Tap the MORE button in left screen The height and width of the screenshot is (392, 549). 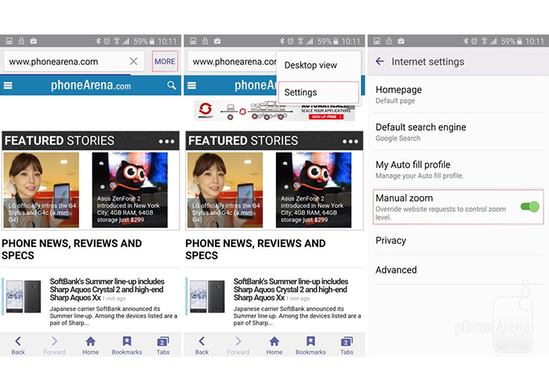(165, 61)
